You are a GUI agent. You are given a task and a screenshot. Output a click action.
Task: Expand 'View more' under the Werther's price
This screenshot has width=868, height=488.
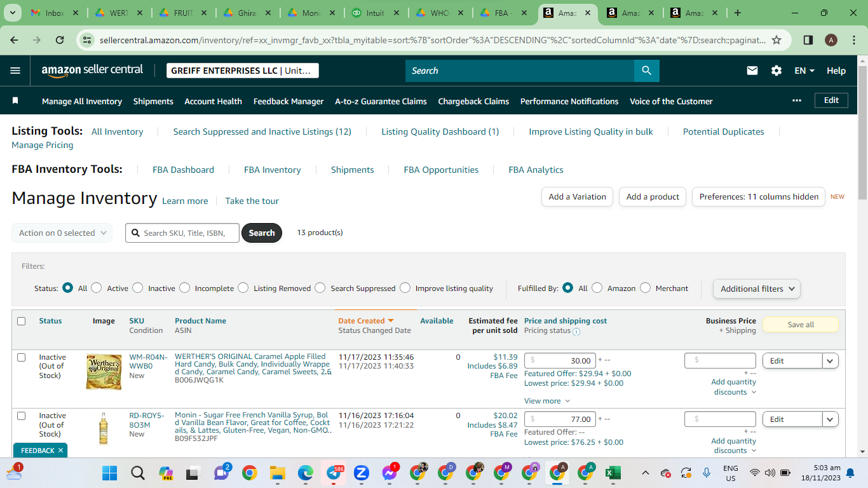pos(547,401)
